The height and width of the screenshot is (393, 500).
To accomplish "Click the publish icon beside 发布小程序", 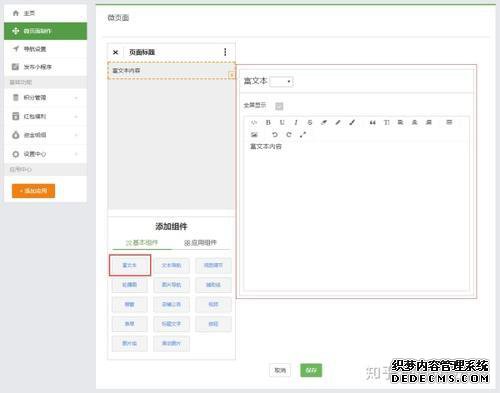I will (15, 67).
